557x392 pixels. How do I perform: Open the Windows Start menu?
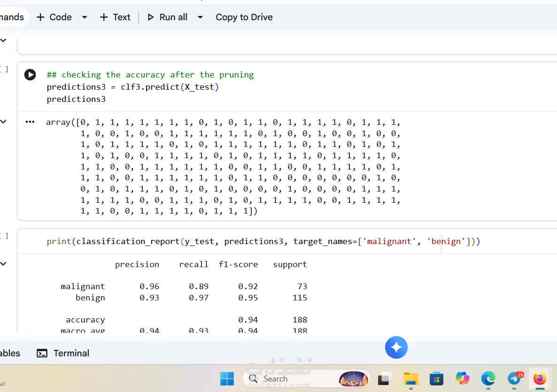coord(227,378)
